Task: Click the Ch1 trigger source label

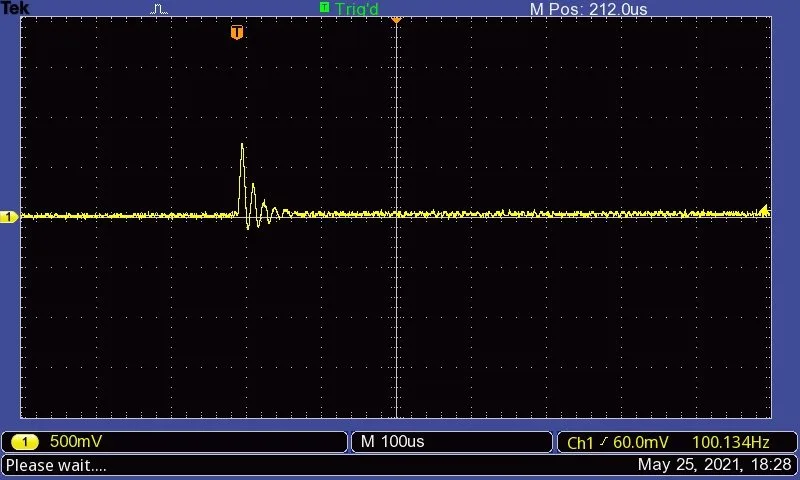Action: point(580,442)
